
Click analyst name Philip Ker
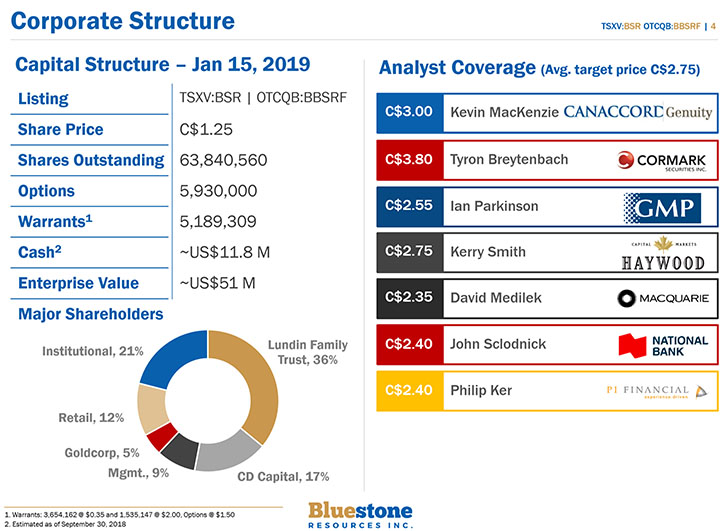481,391
